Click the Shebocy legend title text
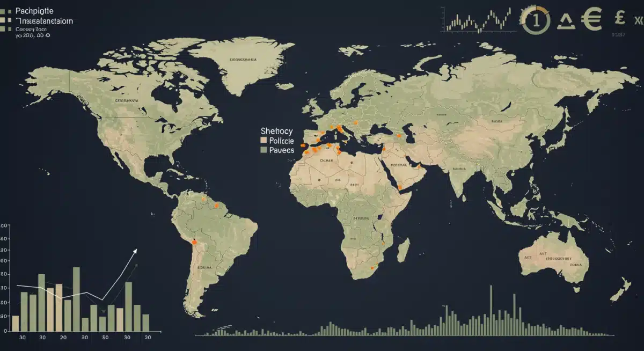 tap(276, 130)
